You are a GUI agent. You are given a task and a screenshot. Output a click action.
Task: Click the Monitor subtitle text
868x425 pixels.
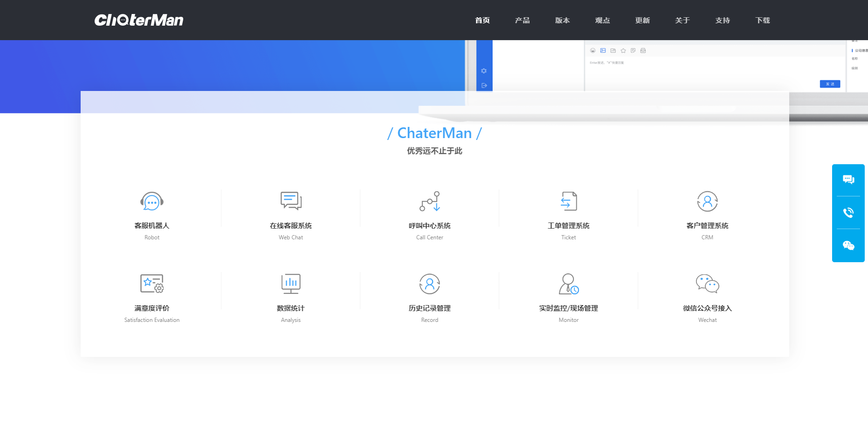point(569,320)
